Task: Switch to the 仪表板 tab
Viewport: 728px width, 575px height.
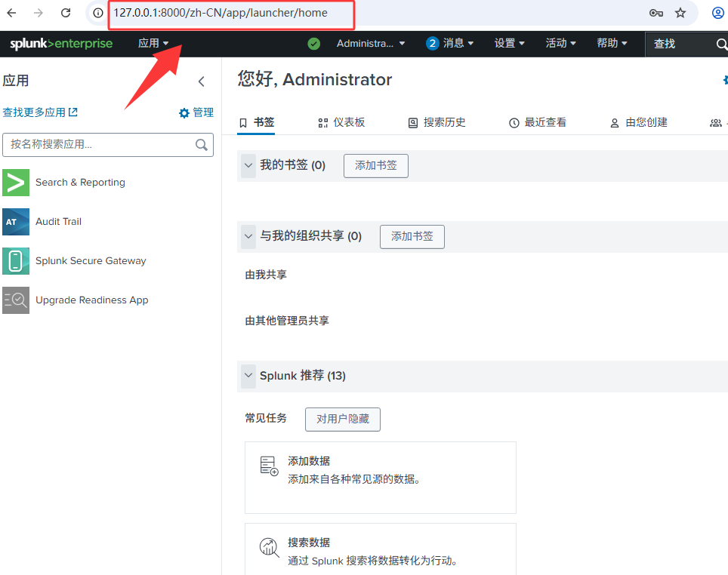Action: [341, 122]
